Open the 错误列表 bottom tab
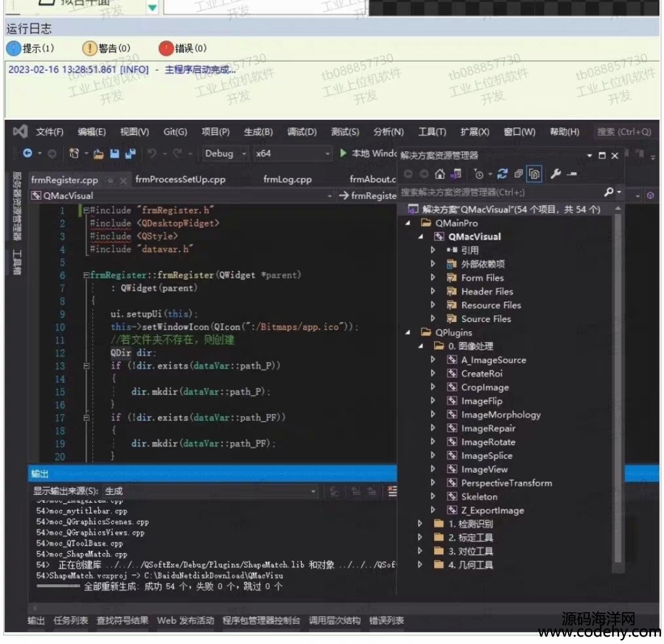The height and width of the screenshot is (644, 664). 386,620
